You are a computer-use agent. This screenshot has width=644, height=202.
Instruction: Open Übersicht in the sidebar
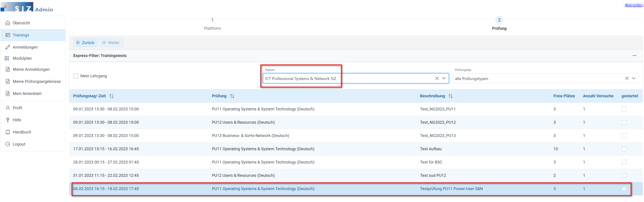[33, 23]
